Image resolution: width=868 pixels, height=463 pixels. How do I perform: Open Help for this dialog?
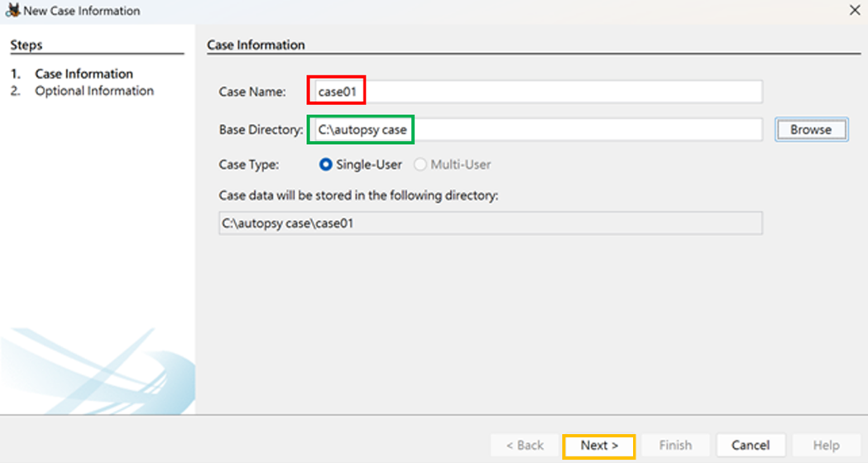[825, 446]
